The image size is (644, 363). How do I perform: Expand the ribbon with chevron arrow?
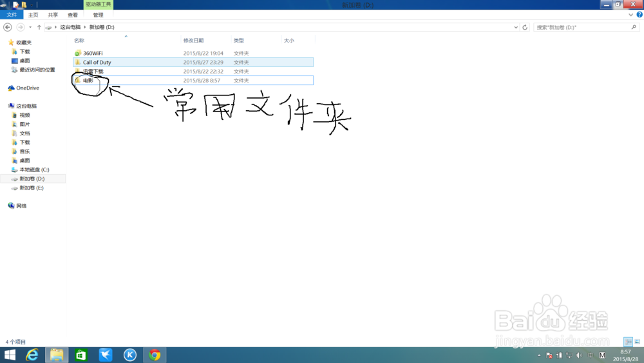coord(631,15)
